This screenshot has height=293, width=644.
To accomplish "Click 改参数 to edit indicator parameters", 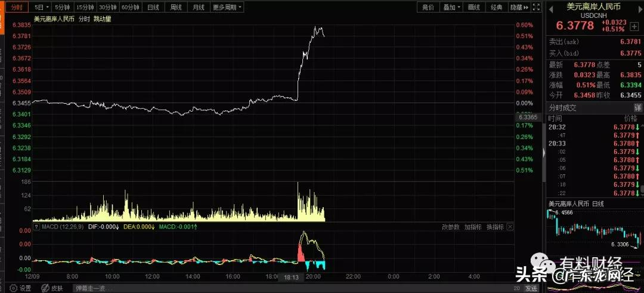I will [x=451, y=227].
